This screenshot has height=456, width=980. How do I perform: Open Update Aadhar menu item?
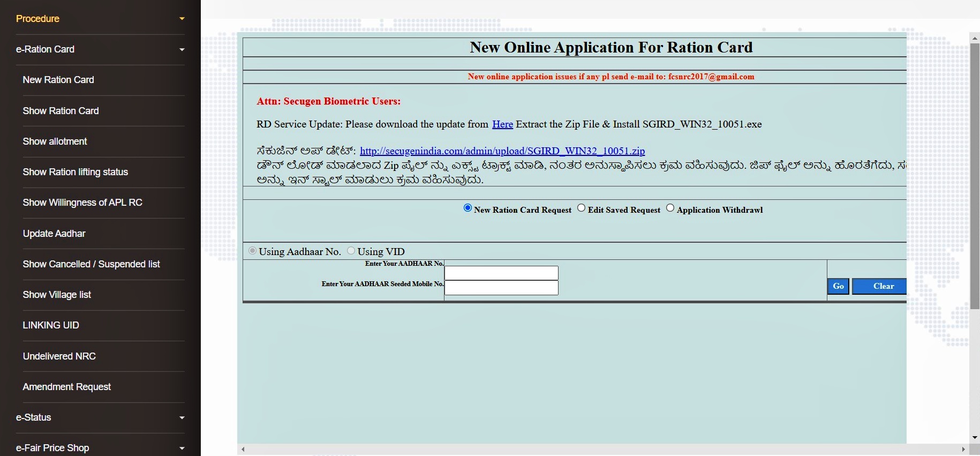54,234
